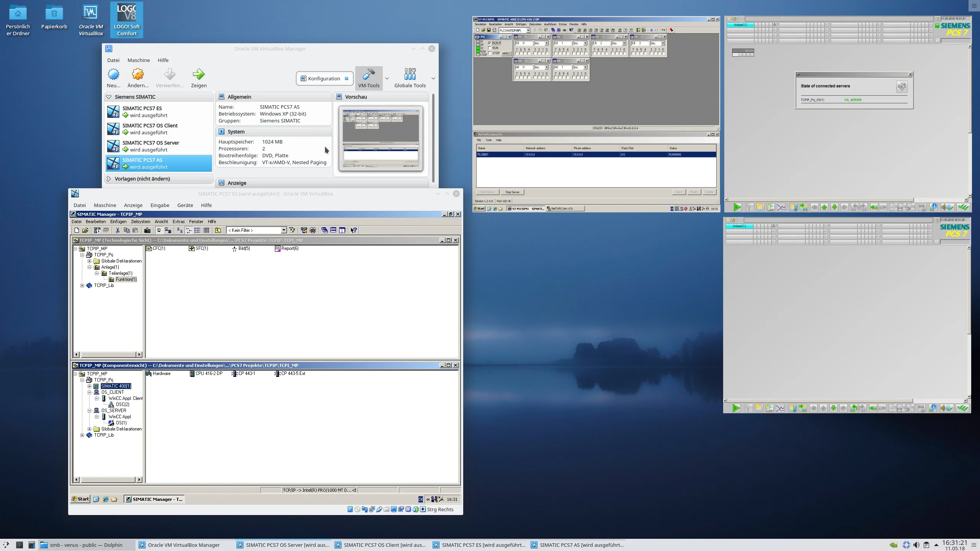The width and height of the screenshot is (980, 551).
Task: Click the green up arrow in upper PCS 7 toolbar
Action: (x=824, y=207)
